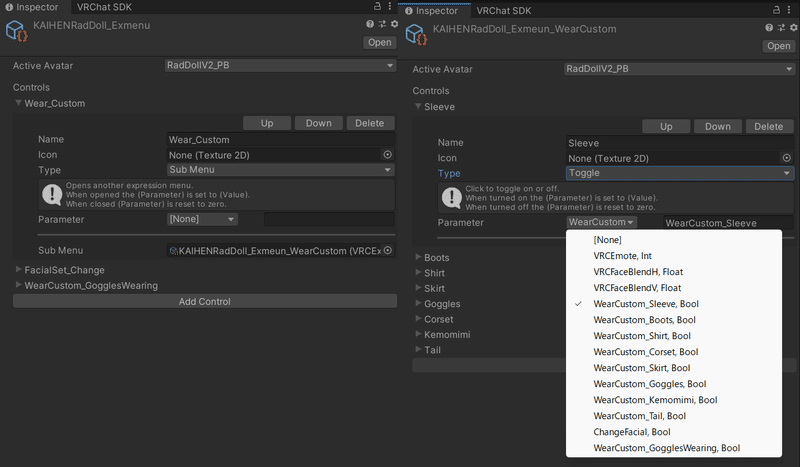This screenshot has width=800, height=467.
Task: Select WearCustom_Sleeve, Bool parameter
Action: coord(673,304)
